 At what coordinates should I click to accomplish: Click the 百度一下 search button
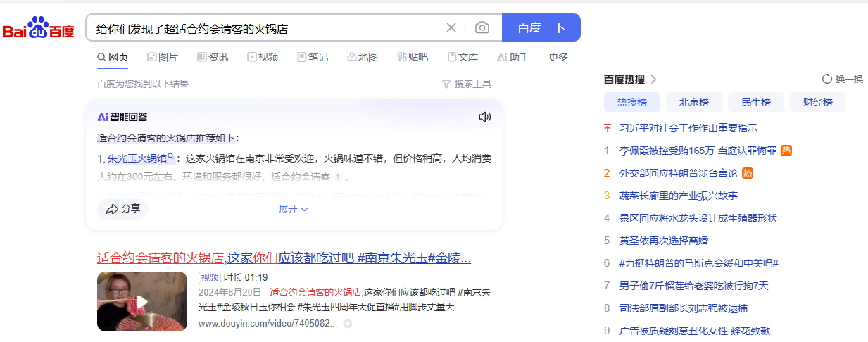click(541, 27)
